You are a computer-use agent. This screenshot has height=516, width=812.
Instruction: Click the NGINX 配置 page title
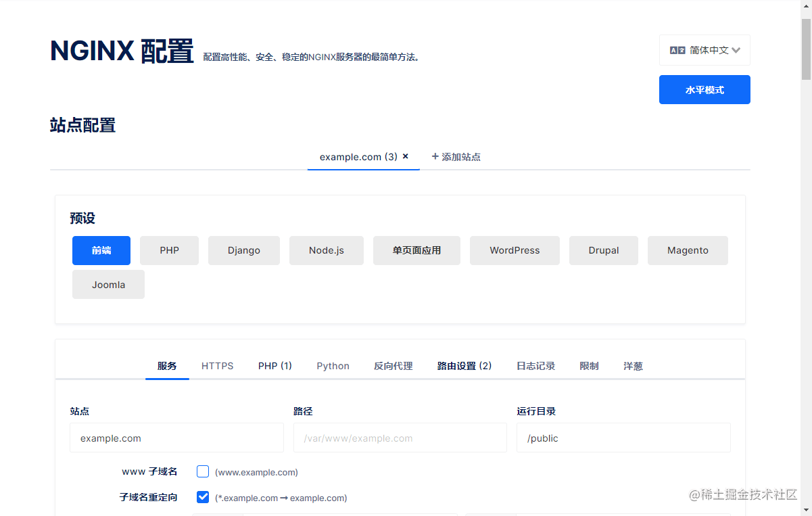[122, 51]
